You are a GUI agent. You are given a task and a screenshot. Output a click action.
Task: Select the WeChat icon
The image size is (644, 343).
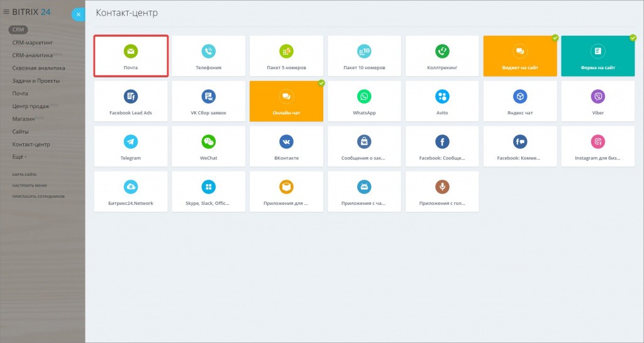click(x=209, y=141)
